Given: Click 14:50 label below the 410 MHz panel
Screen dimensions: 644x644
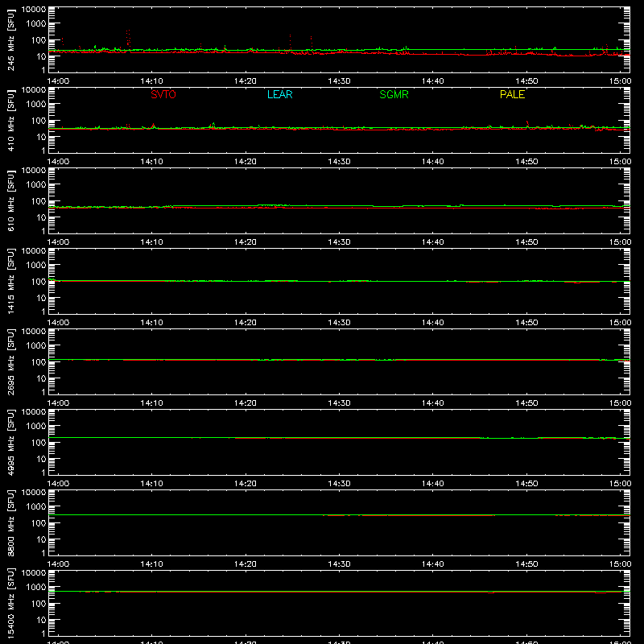Looking at the screenshot, I should [526, 162].
